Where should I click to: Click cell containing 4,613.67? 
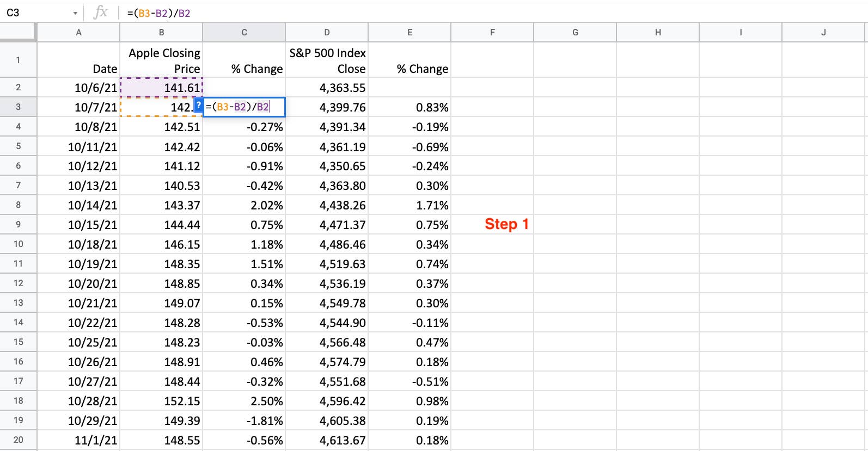327,440
